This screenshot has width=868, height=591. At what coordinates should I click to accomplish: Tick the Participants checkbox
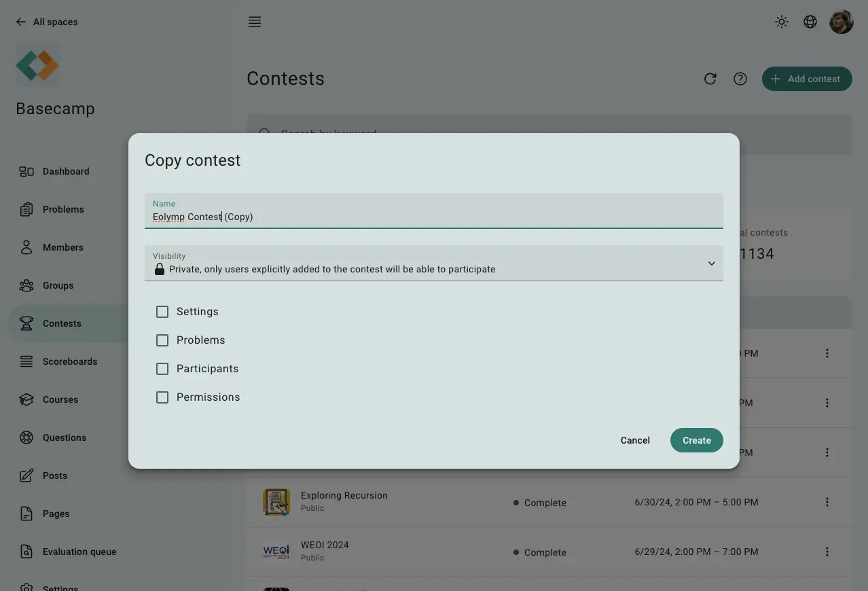(x=162, y=369)
